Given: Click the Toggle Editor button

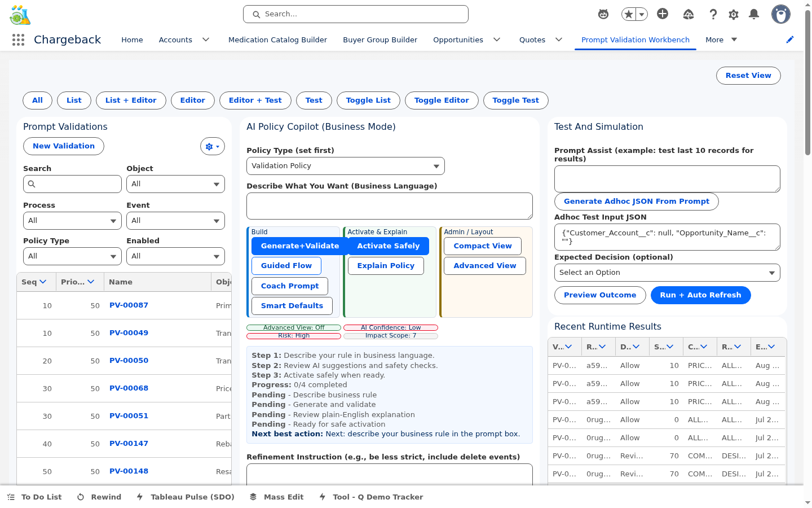Looking at the screenshot, I should [x=442, y=100].
